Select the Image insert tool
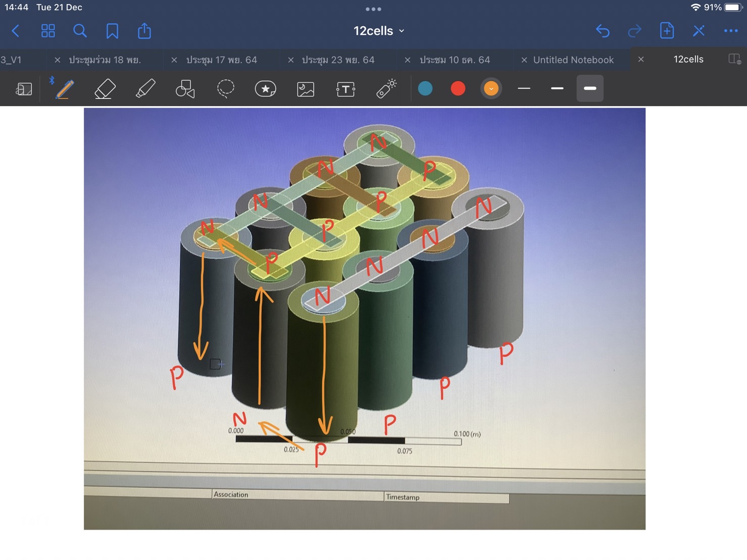This screenshot has width=747, height=560. point(306,89)
